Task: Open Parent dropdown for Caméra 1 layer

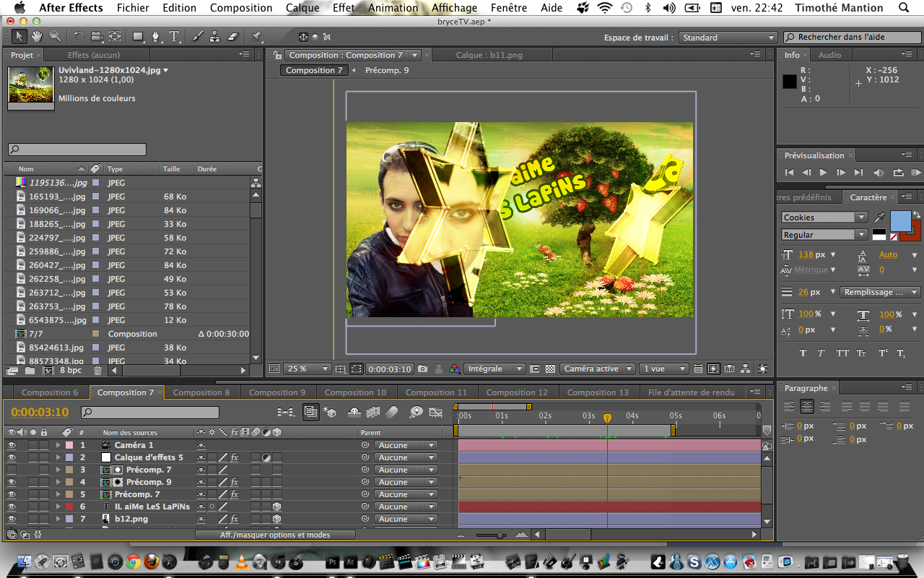Action: click(x=406, y=445)
